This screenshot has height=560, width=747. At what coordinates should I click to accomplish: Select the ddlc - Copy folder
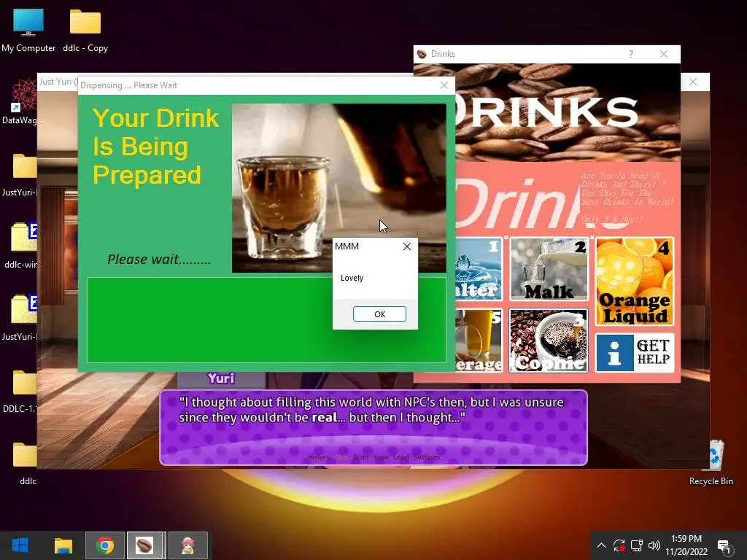tap(85, 30)
